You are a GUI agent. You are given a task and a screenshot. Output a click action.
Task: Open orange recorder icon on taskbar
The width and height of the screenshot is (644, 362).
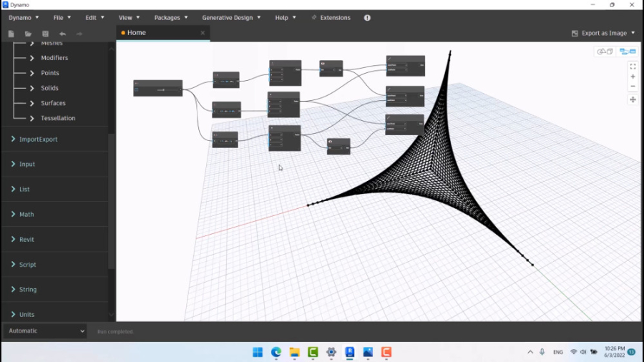coord(386,352)
